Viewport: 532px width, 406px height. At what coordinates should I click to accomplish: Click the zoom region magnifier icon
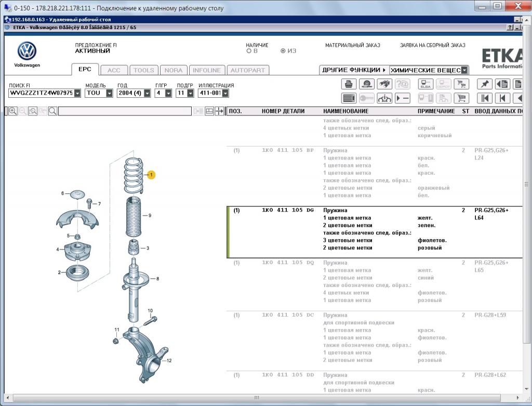tap(33, 111)
